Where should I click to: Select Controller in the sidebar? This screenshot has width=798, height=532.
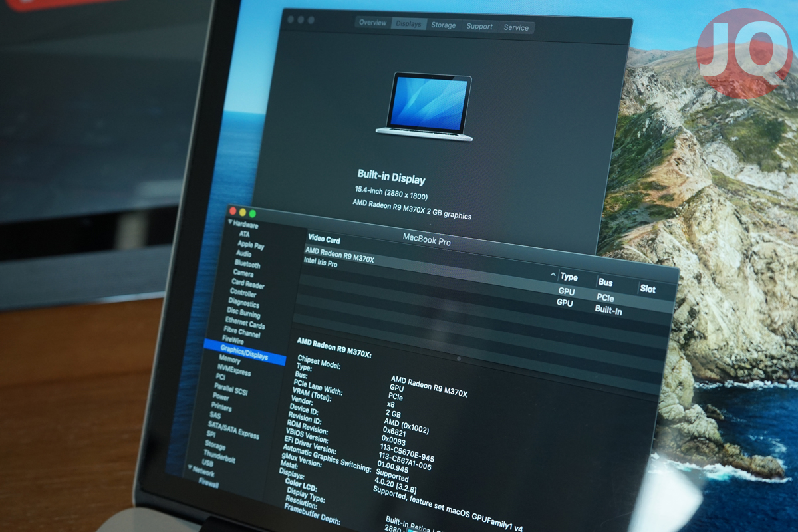click(243, 293)
